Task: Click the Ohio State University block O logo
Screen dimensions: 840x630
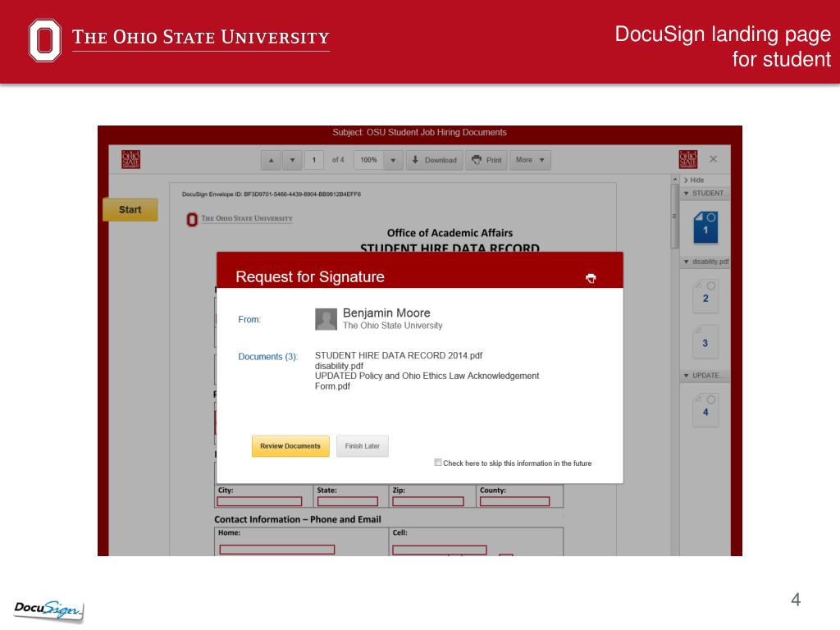Action: coord(45,40)
